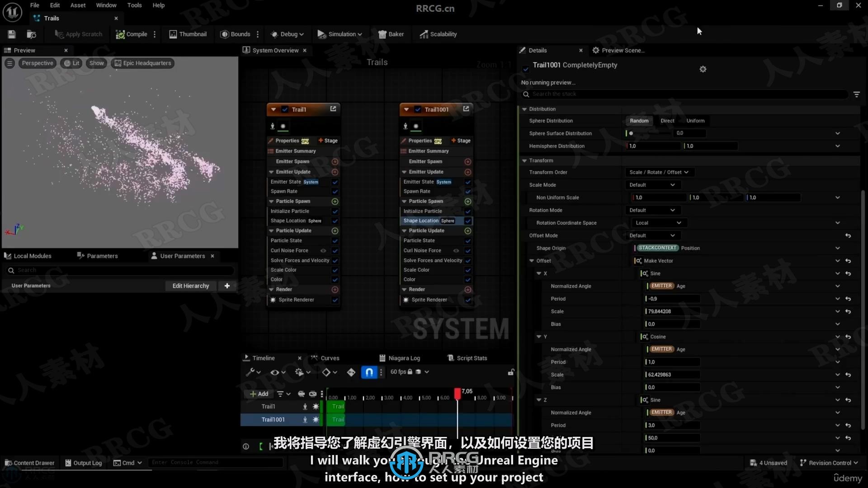Viewport: 868px width, 488px height.
Task: Add module to Trail1 Particle Update
Action: pos(335,231)
